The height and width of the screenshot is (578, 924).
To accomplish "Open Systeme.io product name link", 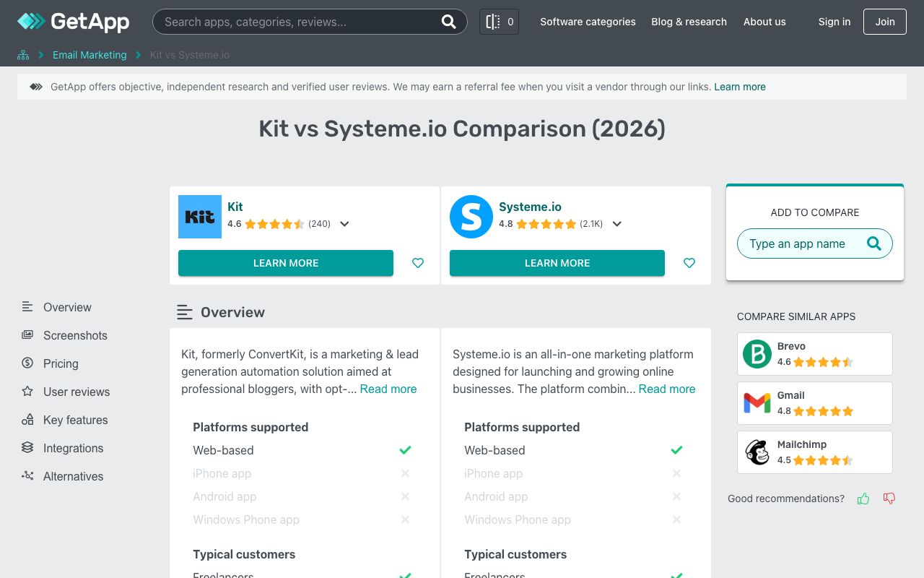I will tap(530, 207).
